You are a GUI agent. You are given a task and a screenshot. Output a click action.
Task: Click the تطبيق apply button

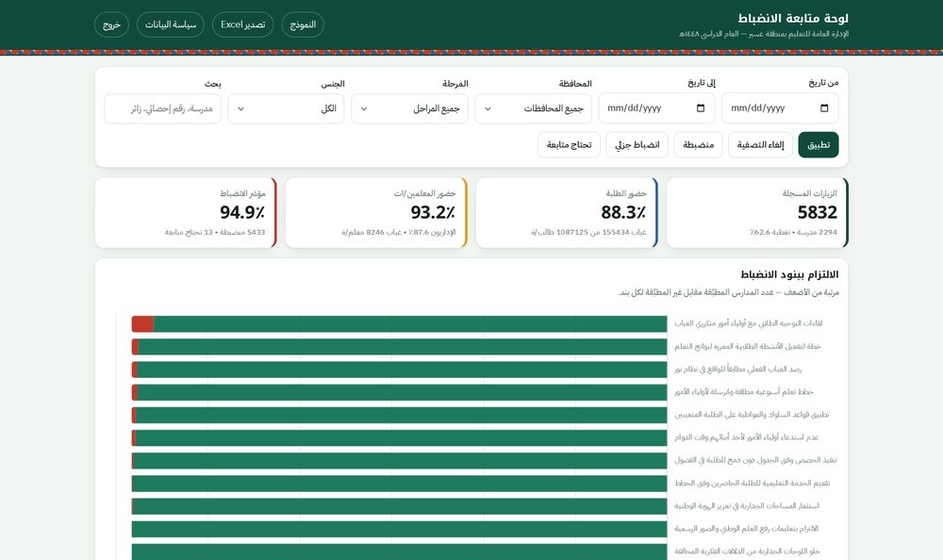pyautogui.click(x=819, y=145)
